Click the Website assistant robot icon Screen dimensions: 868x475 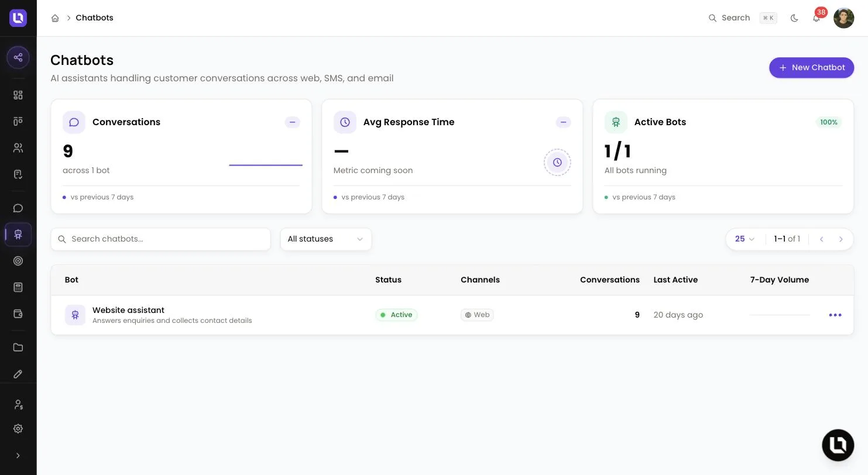coord(75,315)
